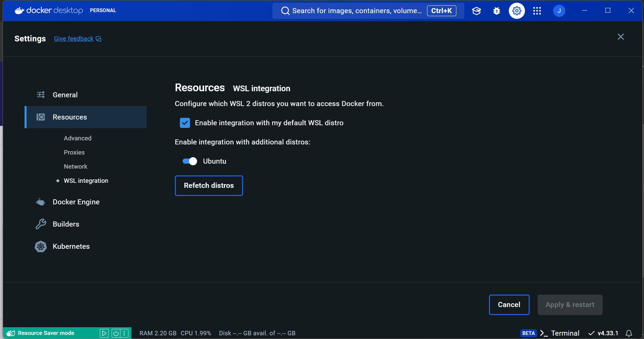The image size is (644, 339).
Task: Click the feedback speech bubble icon
Action: (x=99, y=39)
